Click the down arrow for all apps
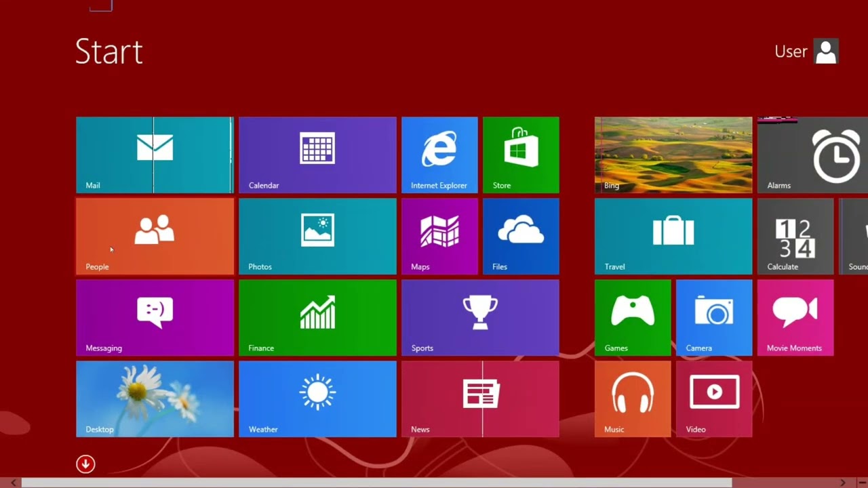This screenshot has width=868, height=488. pyautogui.click(x=85, y=464)
